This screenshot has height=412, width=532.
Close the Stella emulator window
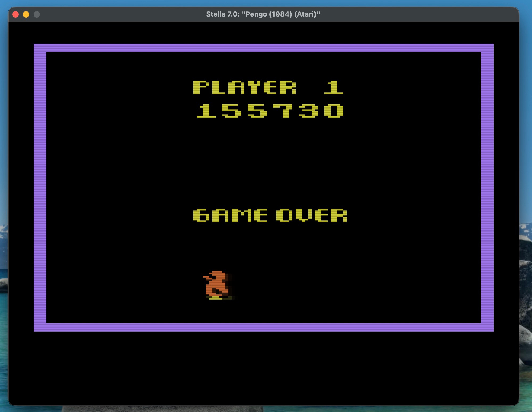pyautogui.click(x=15, y=14)
